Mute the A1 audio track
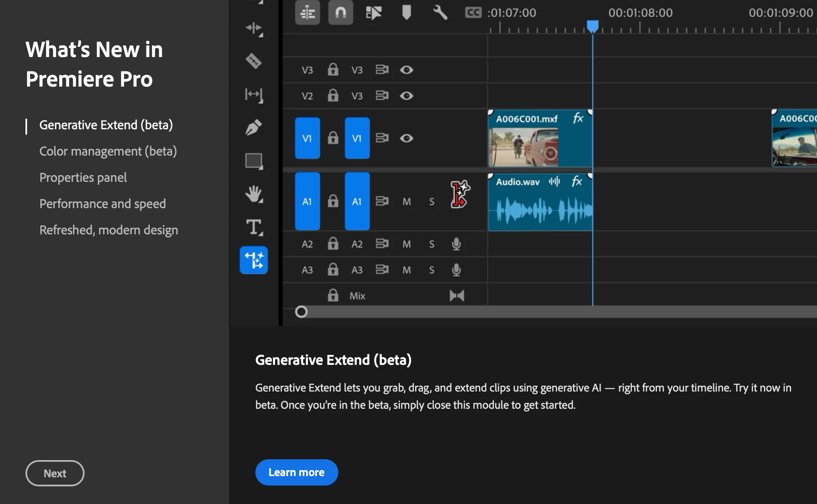This screenshot has width=817, height=504. (x=406, y=202)
